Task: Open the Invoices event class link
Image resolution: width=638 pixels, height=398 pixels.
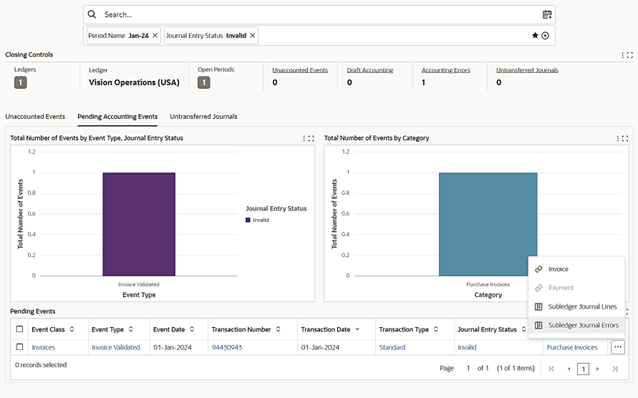Action: 43,347
